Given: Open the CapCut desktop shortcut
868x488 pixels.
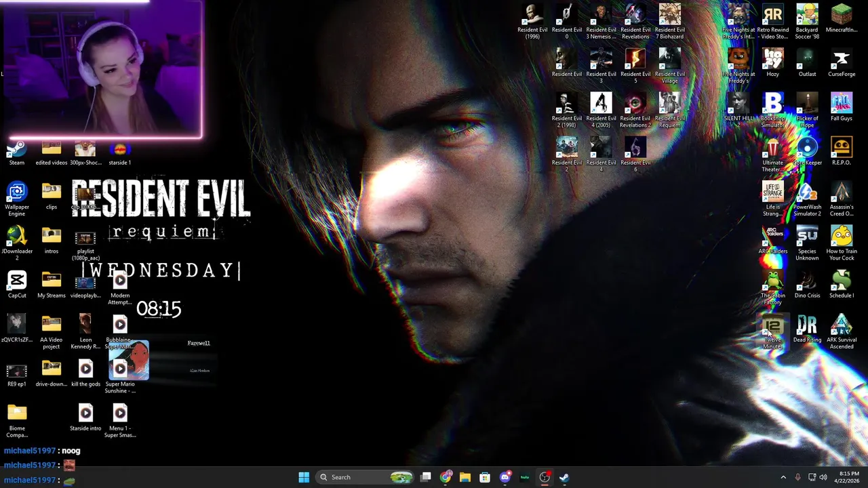Looking at the screenshot, I should click(x=17, y=285).
